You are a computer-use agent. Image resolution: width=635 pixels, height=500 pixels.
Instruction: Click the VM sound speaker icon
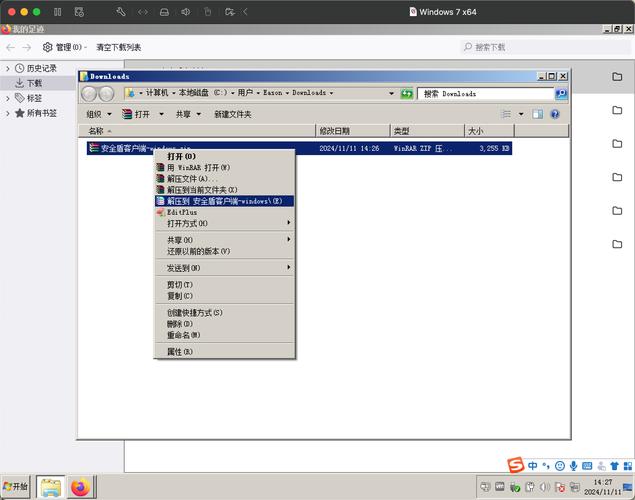186,12
